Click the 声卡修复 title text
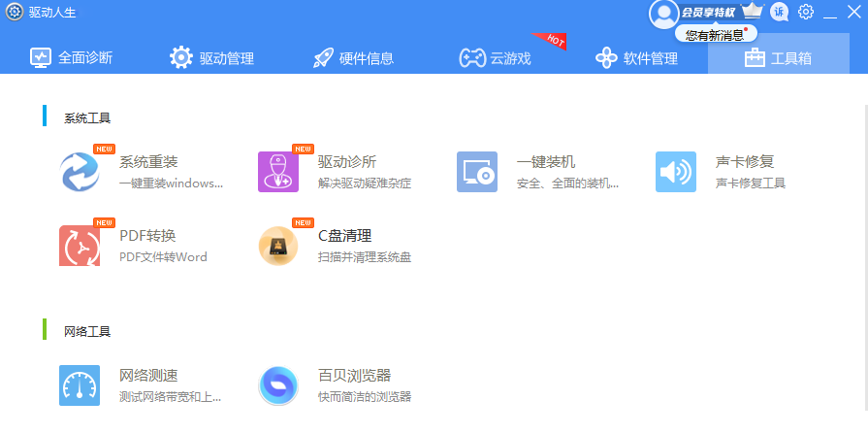The height and width of the screenshot is (434, 868). 745,162
